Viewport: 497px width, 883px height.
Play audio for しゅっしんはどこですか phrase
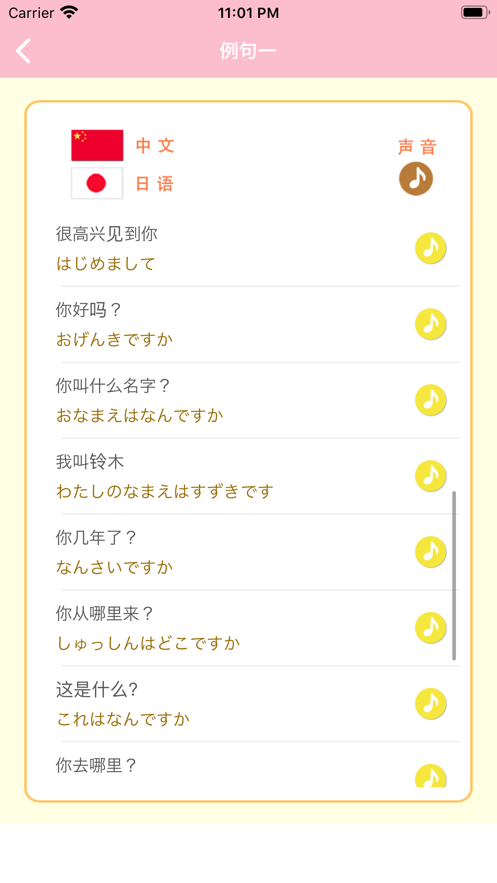click(x=431, y=628)
